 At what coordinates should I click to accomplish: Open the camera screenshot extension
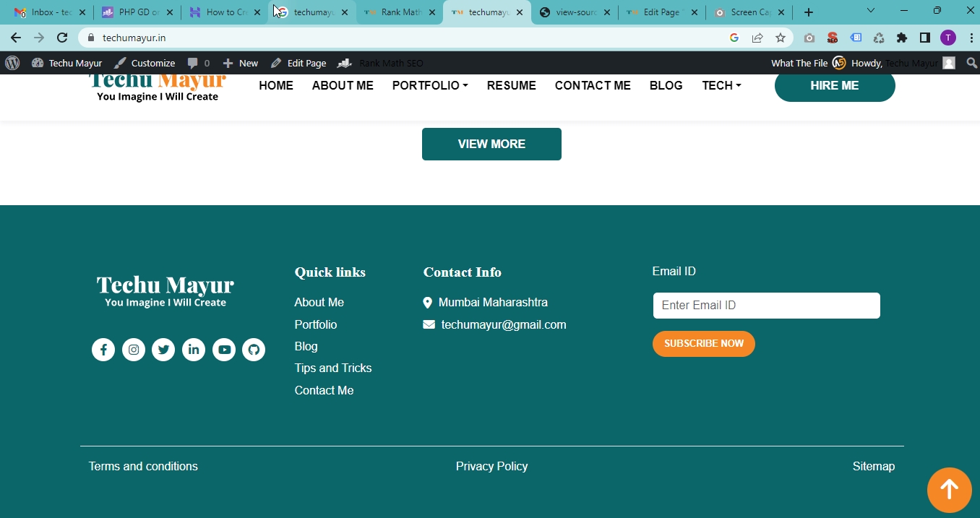(809, 38)
